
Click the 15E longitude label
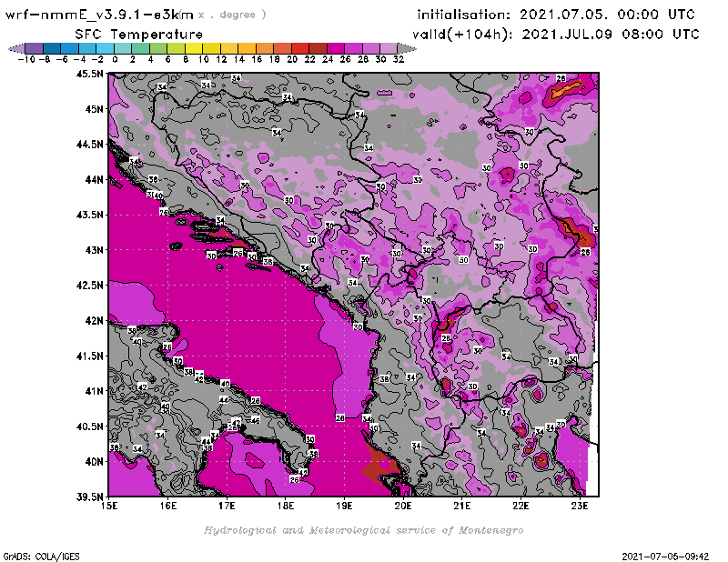pyautogui.click(x=109, y=506)
